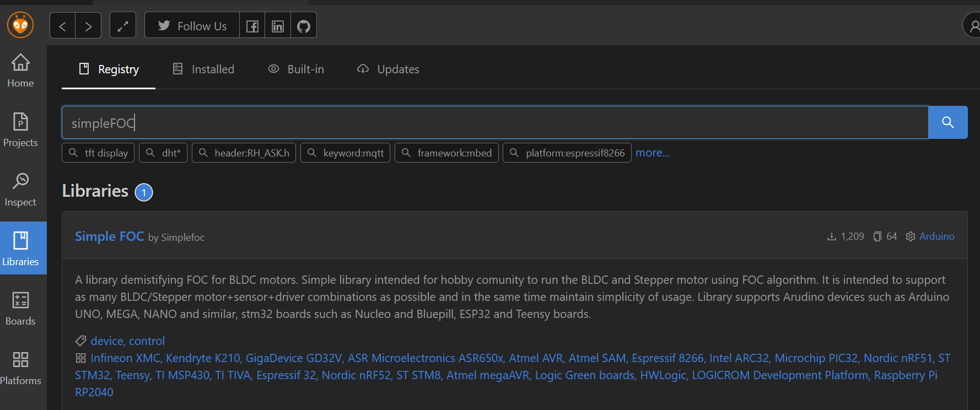Open the ASR Microelectronics ASR650x link
980x410 pixels.
[426, 358]
